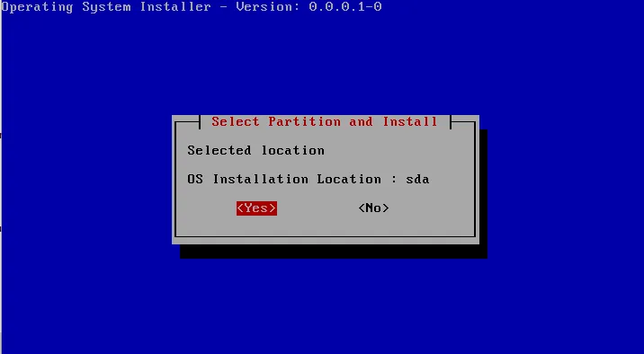Screen dimensions: 644x354
Task: Confirm installation with the Yes button
Action: [256, 208]
